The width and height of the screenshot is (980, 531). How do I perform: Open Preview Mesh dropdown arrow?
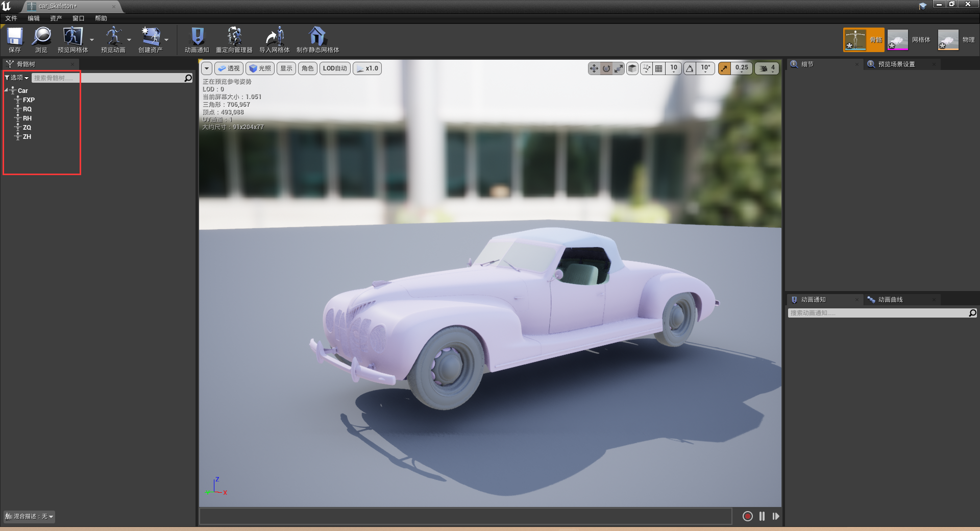(x=92, y=40)
